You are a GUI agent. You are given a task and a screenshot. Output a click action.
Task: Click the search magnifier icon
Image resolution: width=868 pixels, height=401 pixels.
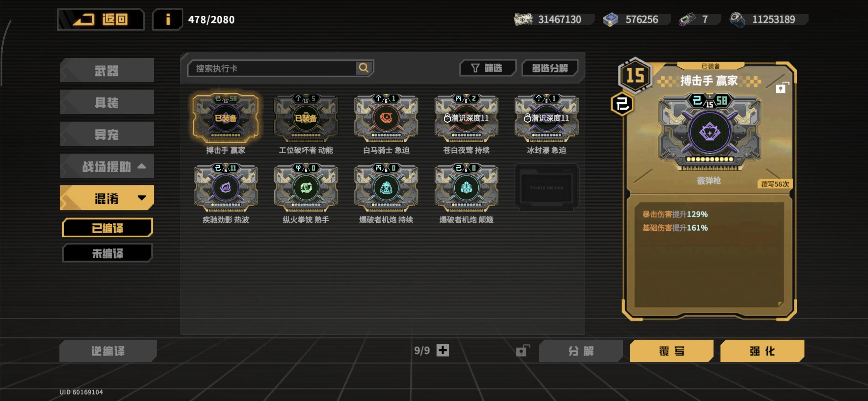click(364, 68)
